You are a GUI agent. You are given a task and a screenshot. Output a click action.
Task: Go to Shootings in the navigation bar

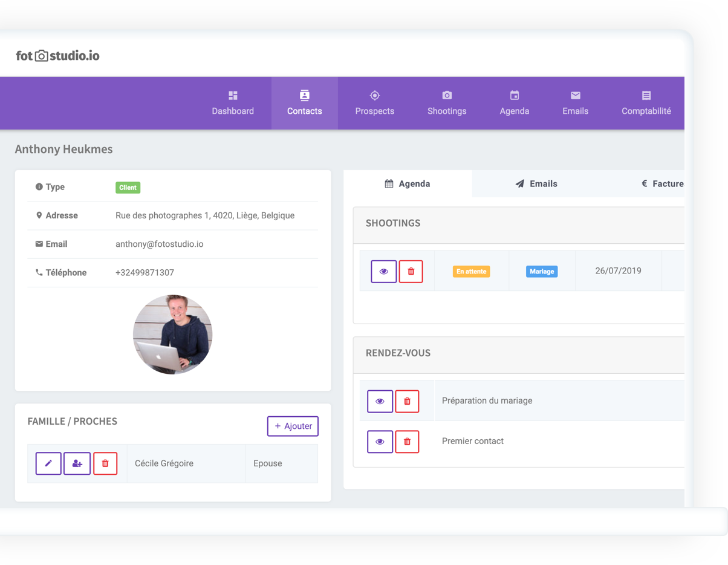coord(447,103)
